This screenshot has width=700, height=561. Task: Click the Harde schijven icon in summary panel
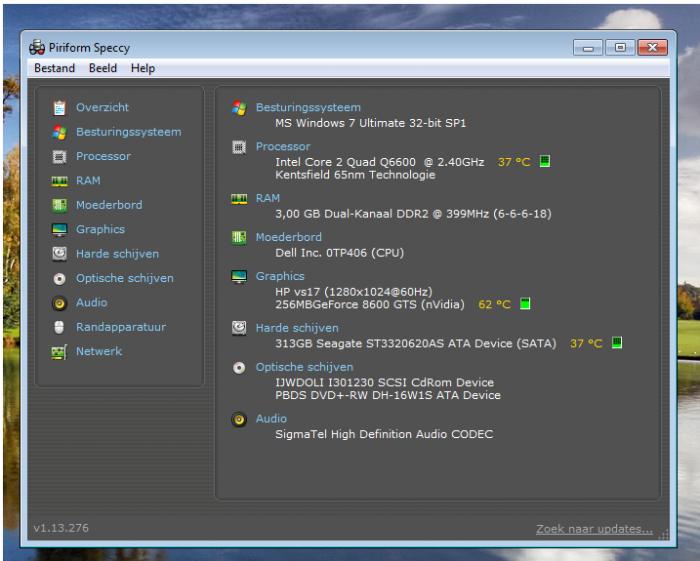[x=239, y=328]
